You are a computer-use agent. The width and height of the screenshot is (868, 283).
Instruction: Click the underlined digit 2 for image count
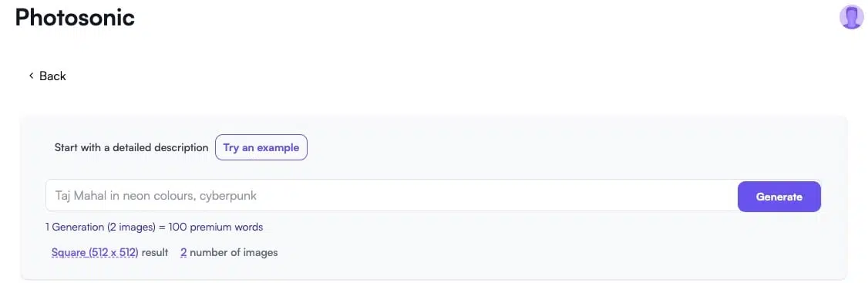tap(183, 252)
